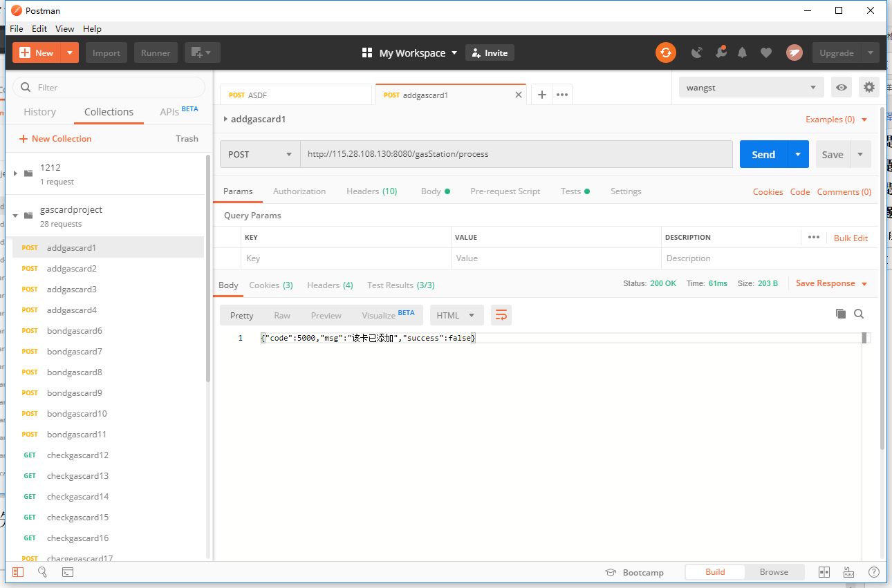The height and width of the screenshot is (588, 892).
Task: Click the query params three-dots column options
Action: [814, 237]
